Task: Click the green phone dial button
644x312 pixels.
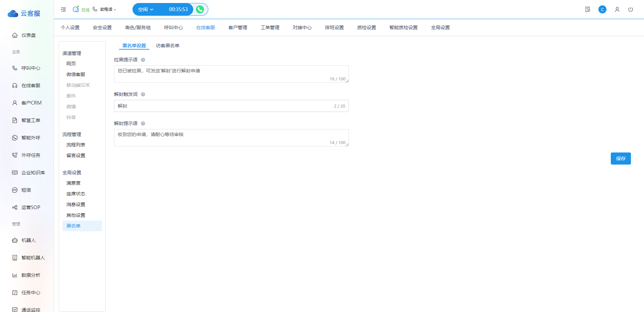Action: (x=200, y=9)
